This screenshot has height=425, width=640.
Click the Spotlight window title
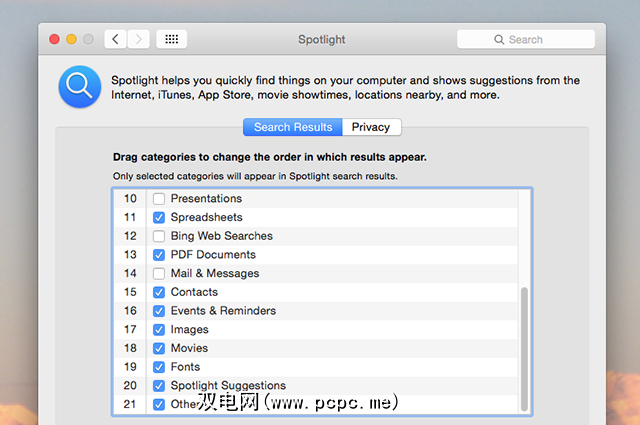pyautogui.click(x=322, y=40)
